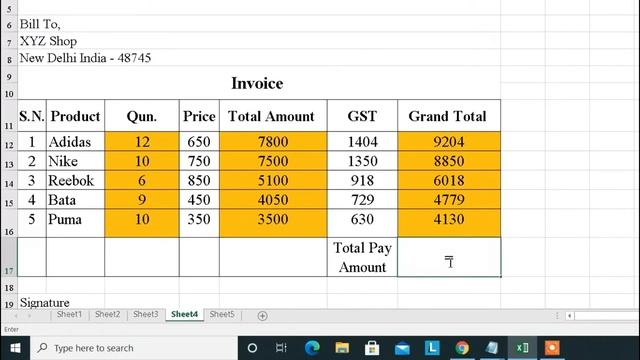Select the 'Puma' product cell

tap(75, 223)
